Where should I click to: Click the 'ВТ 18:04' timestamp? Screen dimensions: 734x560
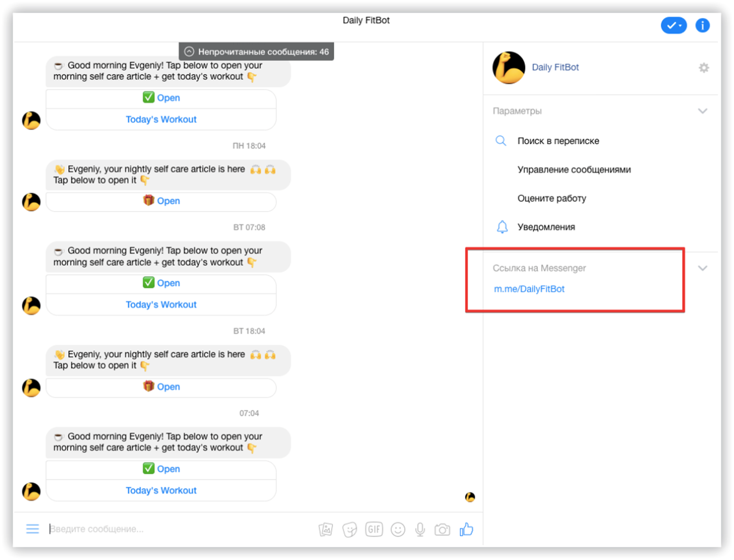click(249, 331)
